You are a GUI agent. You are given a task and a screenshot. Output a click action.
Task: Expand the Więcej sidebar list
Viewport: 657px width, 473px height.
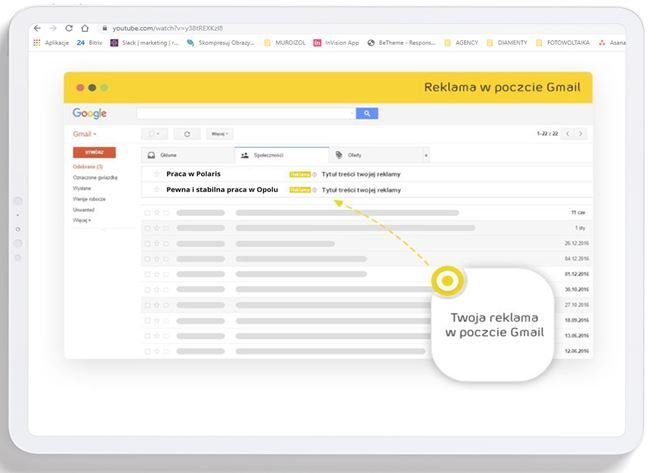pyautogui.click(x=82, y=220)
